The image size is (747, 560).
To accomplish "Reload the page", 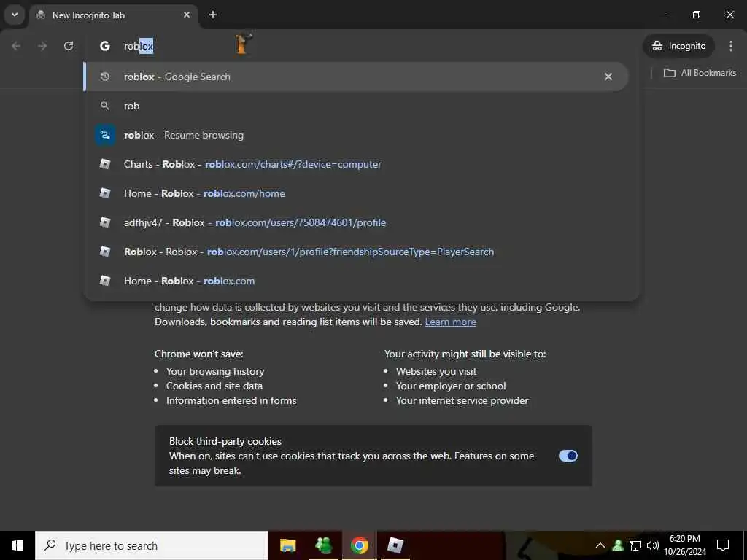I will coord(69,46).
